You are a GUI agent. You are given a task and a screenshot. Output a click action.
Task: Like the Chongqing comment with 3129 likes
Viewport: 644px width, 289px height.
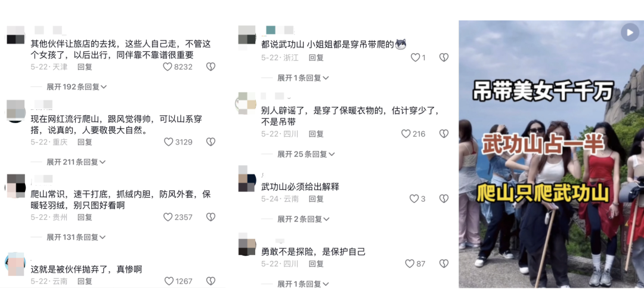[168, 142]
